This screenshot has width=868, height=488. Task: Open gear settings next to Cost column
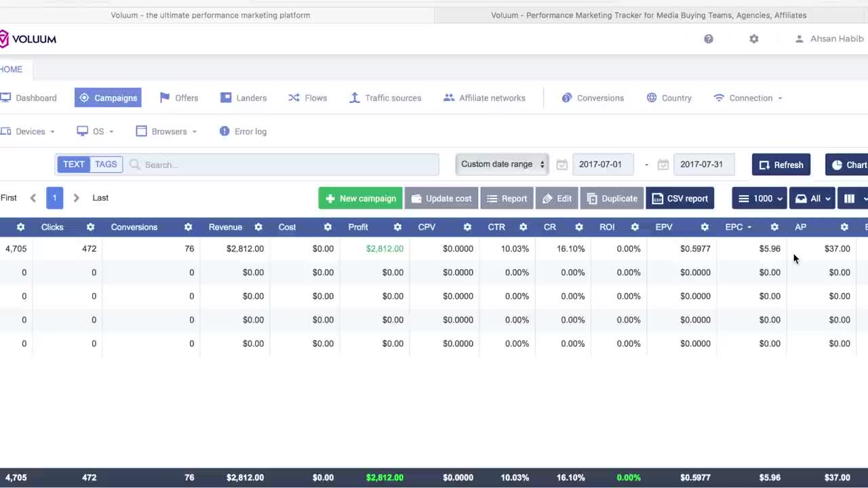pos(328,227)
